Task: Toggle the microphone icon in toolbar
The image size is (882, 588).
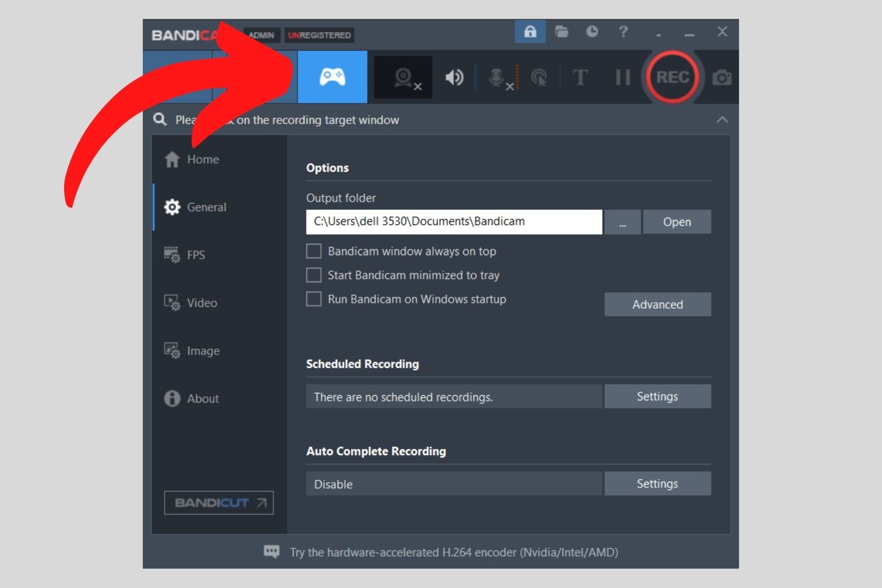Action: click(499, 78)
